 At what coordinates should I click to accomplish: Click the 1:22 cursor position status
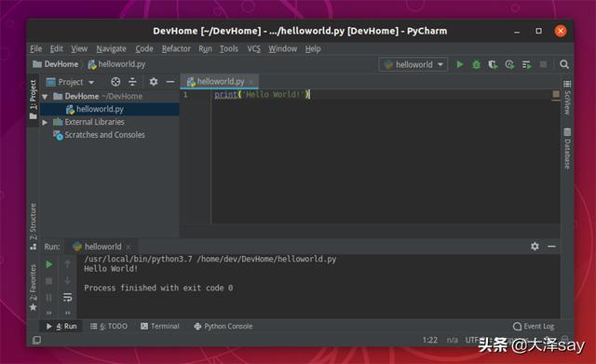pos(430,340)
